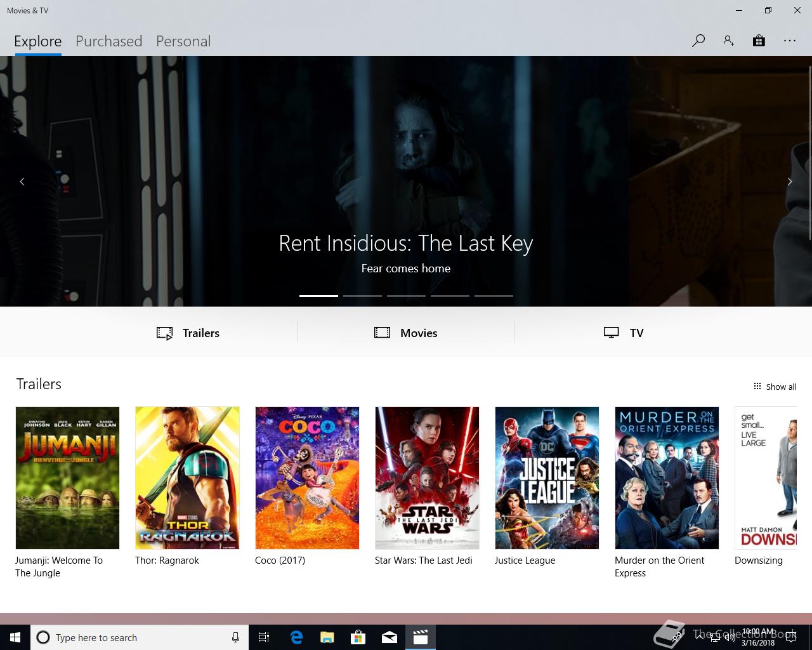Image resolution: width=812 pixels, height=650 pixels.
Task: Click the Justice League title text
Action: (x=525, y=560)
